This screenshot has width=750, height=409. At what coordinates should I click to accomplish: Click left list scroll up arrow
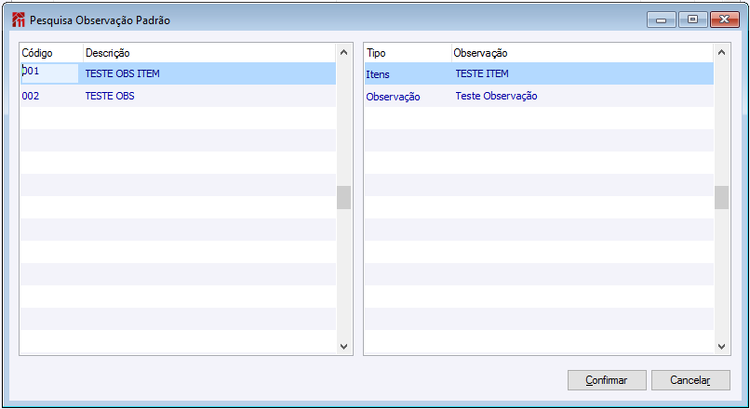click(x=343, y=52)
